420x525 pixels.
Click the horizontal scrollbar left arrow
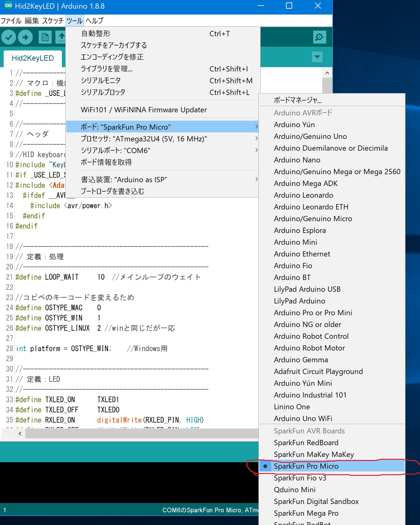click(20, 433)
